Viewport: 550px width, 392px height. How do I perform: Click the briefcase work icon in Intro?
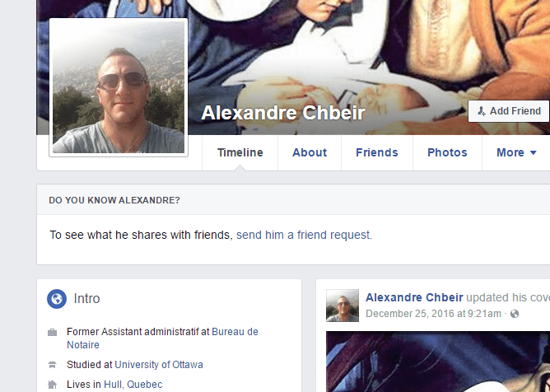(x=52, y=332)
